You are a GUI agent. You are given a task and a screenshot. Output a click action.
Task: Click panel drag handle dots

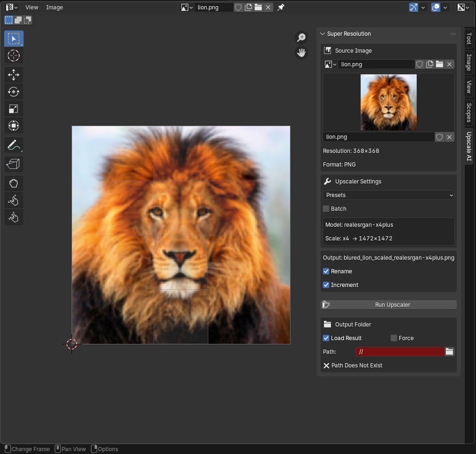[453, 34]
